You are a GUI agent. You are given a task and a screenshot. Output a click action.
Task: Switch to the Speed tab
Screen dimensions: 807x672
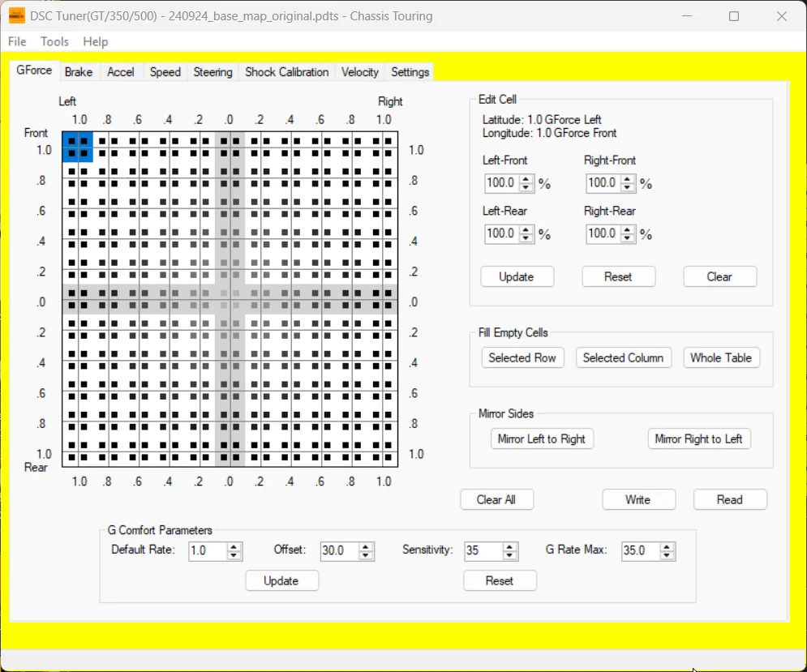click(x=165, y=72)
